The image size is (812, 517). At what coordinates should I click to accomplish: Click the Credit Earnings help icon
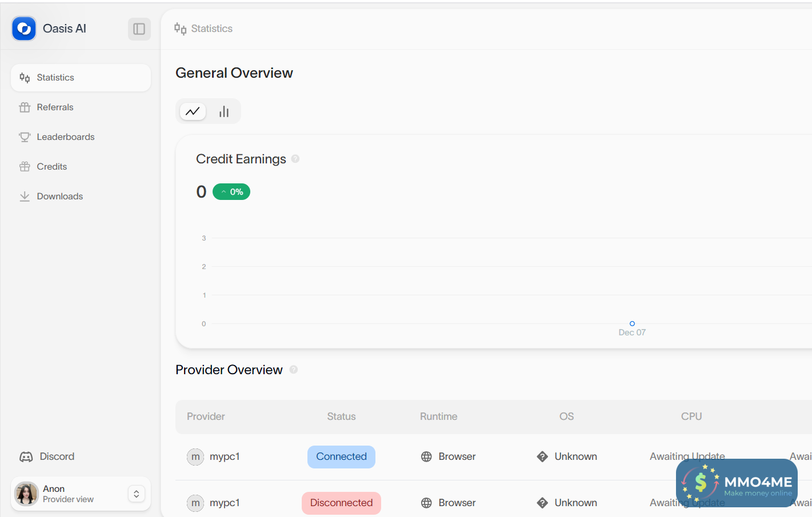click(295, 159)
